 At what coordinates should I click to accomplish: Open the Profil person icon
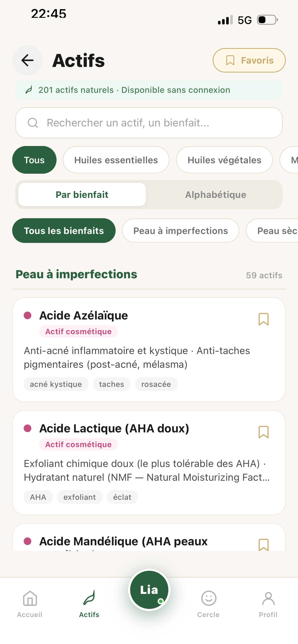(x=268, y=599)
